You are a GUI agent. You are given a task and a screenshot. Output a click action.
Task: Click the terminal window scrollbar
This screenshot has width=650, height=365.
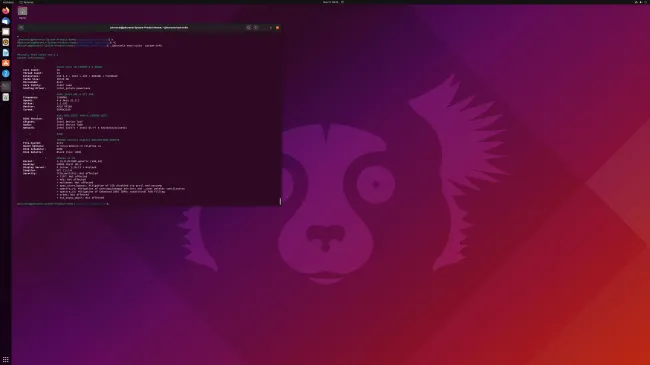pos(281,201)
